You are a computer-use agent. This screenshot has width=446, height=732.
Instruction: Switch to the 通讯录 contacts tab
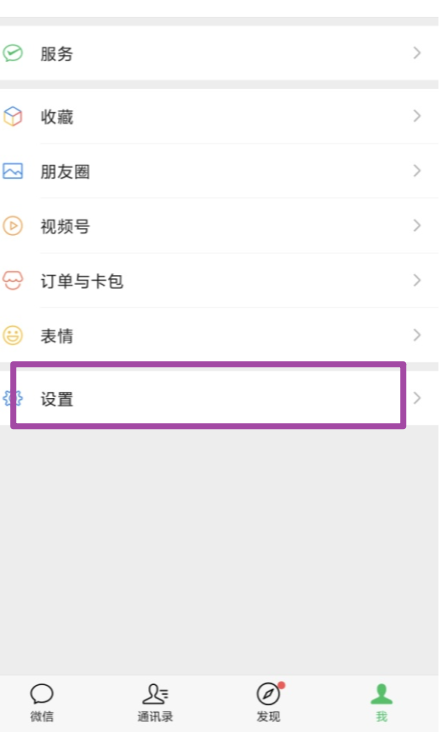[x=156, y=703]
